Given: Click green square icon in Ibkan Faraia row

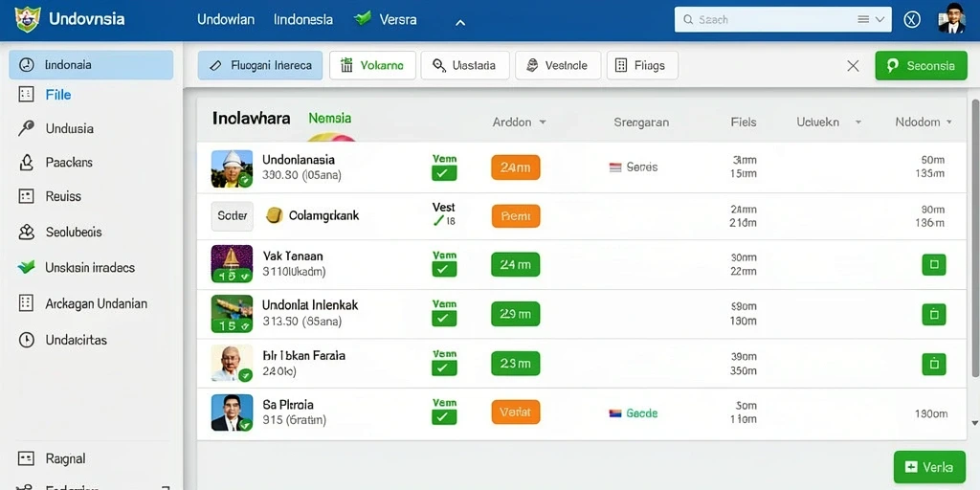Looking at the screenshot, I should (934, 363).
